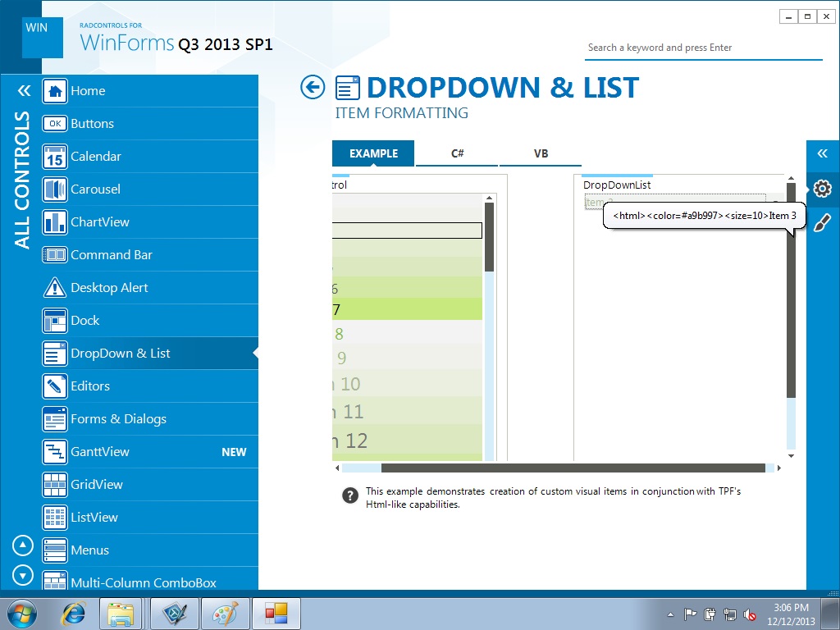Click the list control vertical scrollbar thumb

tap(489, 237)
